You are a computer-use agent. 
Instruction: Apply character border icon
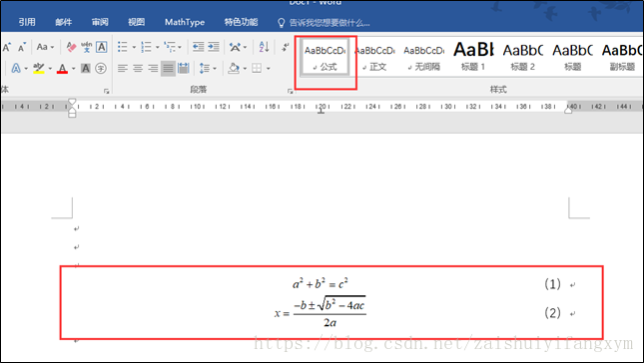coord(102,47)
